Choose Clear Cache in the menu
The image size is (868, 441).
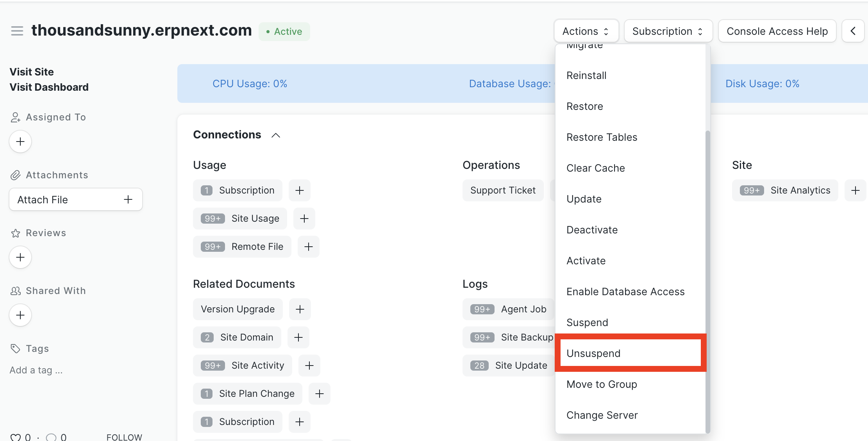(595, 168)
